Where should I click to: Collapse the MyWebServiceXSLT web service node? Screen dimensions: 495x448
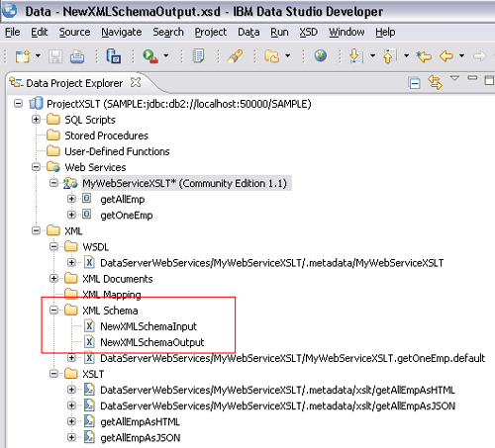tap(53, 183)
